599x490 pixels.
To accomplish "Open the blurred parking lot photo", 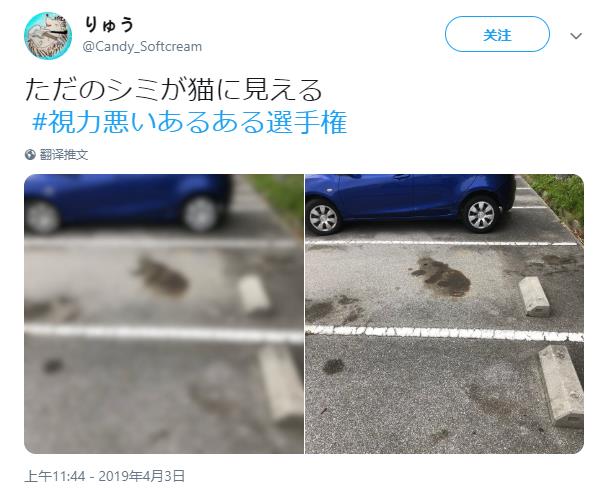I will pos(164,314).
